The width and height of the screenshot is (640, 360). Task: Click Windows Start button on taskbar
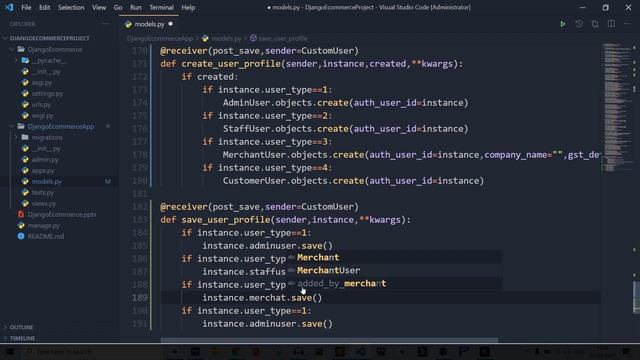click(9, 351)
